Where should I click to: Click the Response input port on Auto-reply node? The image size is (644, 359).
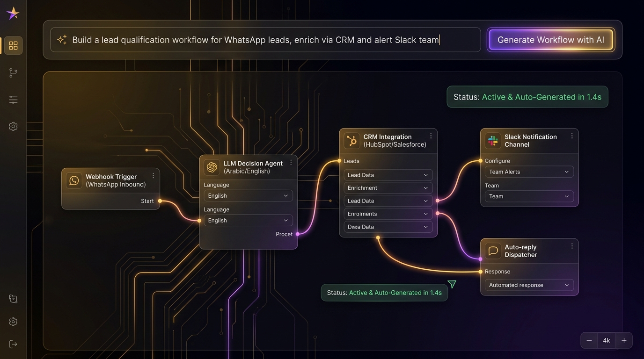pos(481,272)
